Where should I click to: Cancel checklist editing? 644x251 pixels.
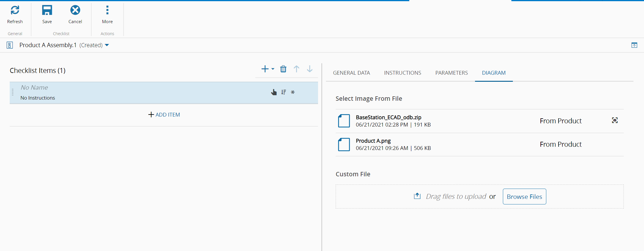tap(75, 10)
